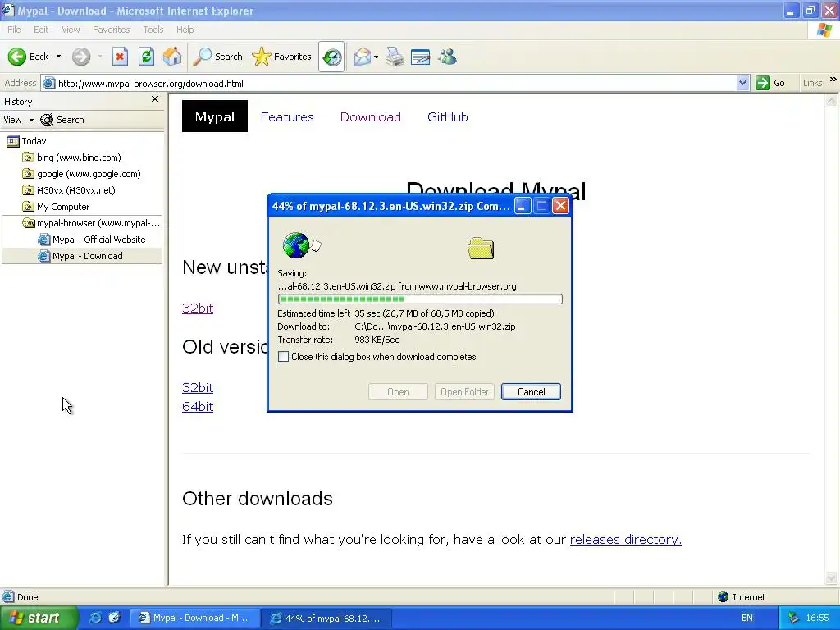The image size is (840, 630).
Task: Open google (www.google.com) history folder
Action: click(x=81, y=174)
